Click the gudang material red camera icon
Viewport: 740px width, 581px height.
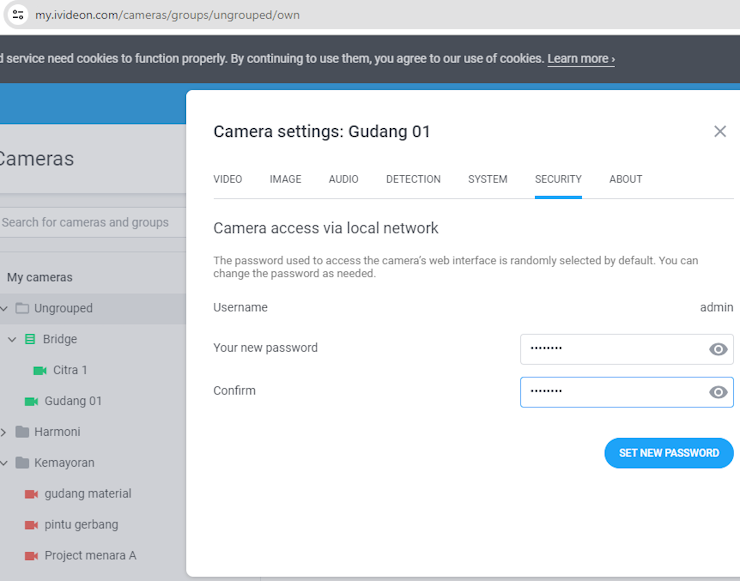click(31, 494)
